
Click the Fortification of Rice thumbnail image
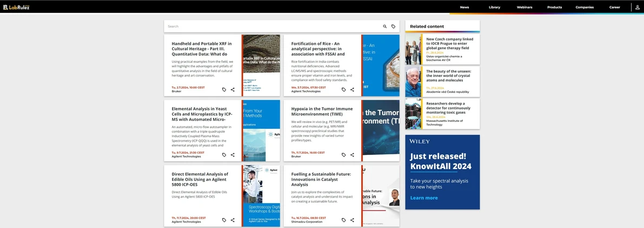tap(381, 66)
